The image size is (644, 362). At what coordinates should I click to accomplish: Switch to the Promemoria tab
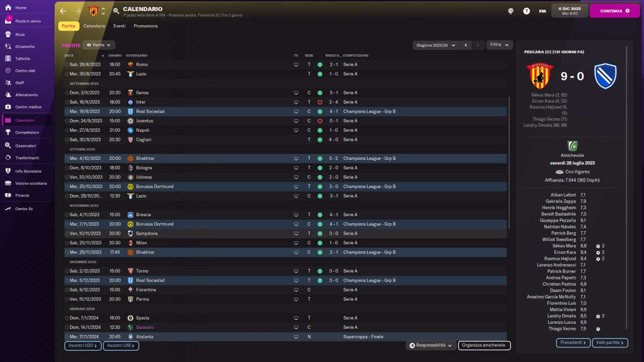(145, 26)
